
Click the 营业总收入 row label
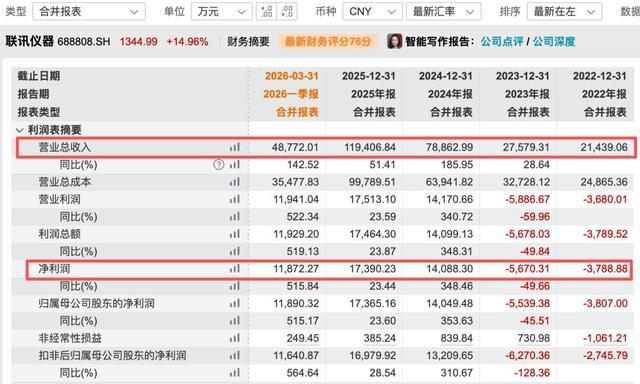[x=64, y=147]
